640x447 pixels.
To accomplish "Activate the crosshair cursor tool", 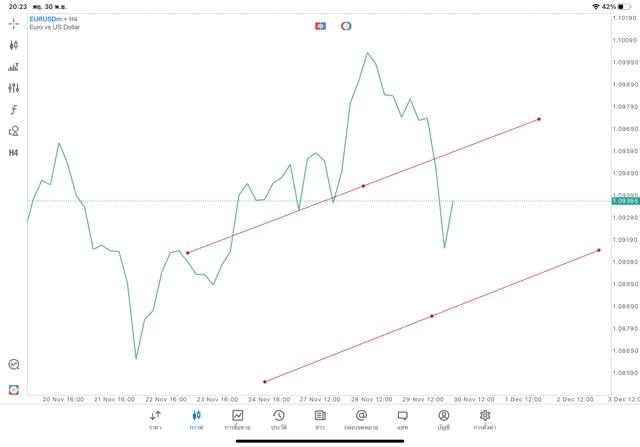I will pyautogui.click(x=13, y=23).
